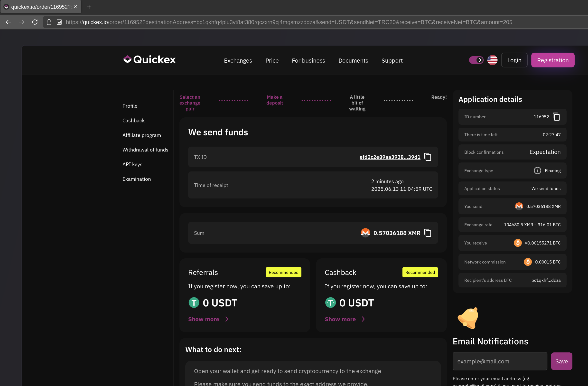Click the recipient address bc1qkhf...ddza
The image size is (588, 386).
546,280
